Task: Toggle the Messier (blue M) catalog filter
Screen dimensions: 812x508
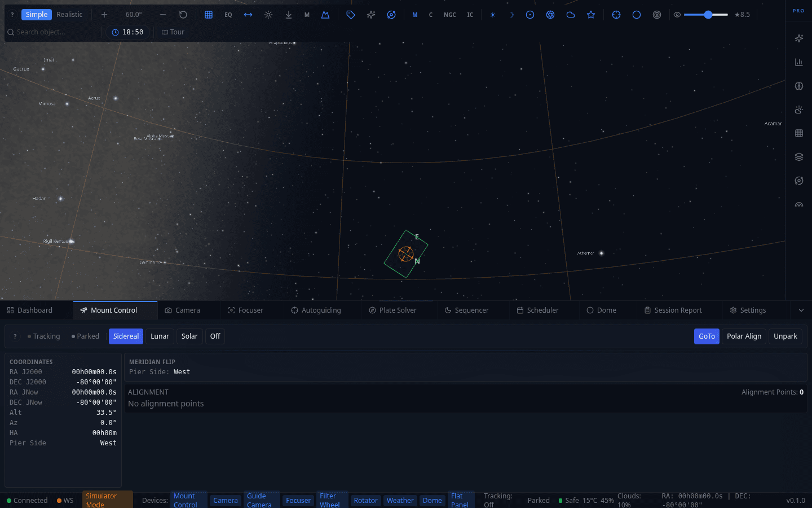Action: coord(415,15)
